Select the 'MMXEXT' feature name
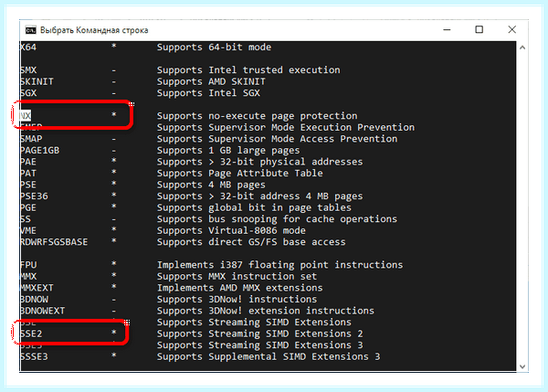Screen dimensions: 548x392 pyautogui.click(x=37, y=288)
